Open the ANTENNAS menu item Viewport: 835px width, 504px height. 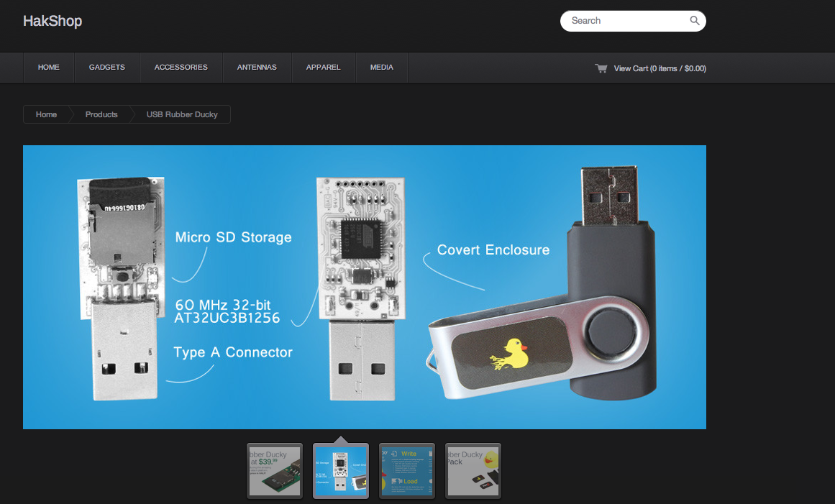tap(257, 67)
